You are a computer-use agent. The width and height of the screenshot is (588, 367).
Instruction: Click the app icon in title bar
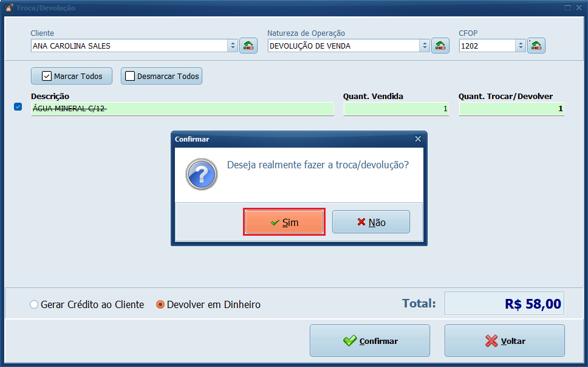8,8
